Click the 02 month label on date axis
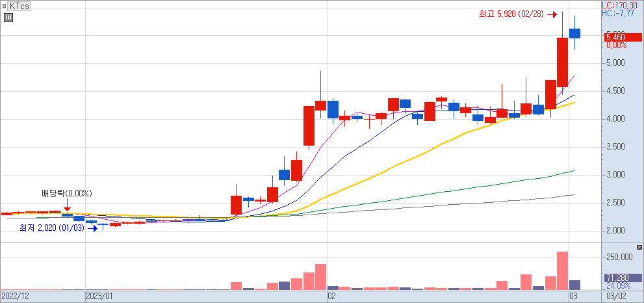 click(x=332, y=296)
